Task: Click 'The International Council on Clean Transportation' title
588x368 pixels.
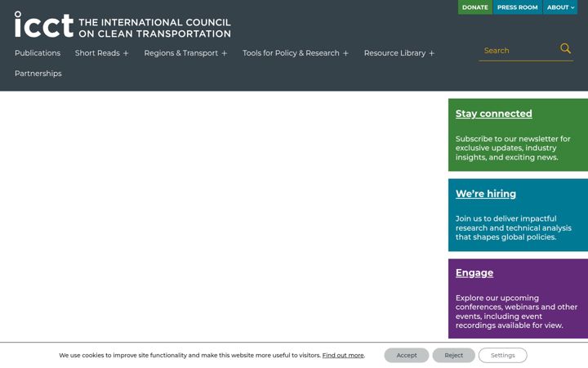Action: (x=154, y=28)
